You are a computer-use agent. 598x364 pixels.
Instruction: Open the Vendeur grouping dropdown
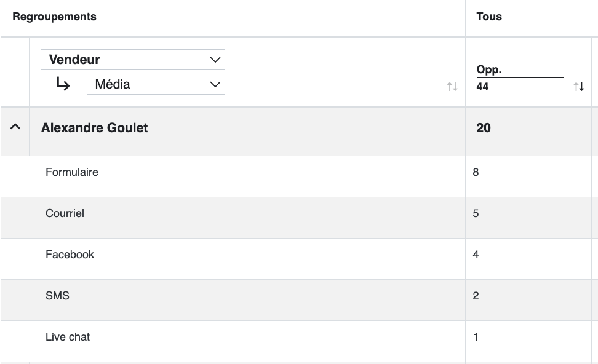pos(133,60)
